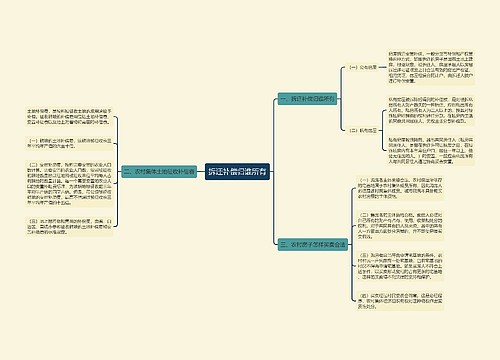This screenshot has height=360, width=500.
Task: Select the upper paragraph under 私有房屋
Action: coord(431,110)
